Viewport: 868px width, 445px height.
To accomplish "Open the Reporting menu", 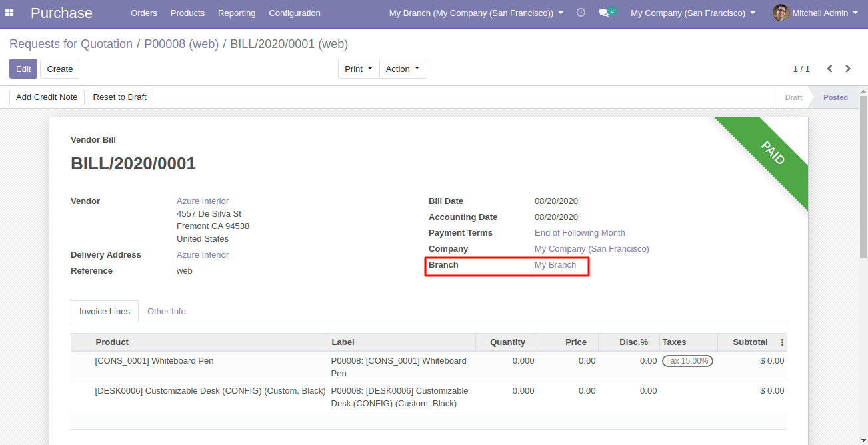I will [x=237, y=13].
